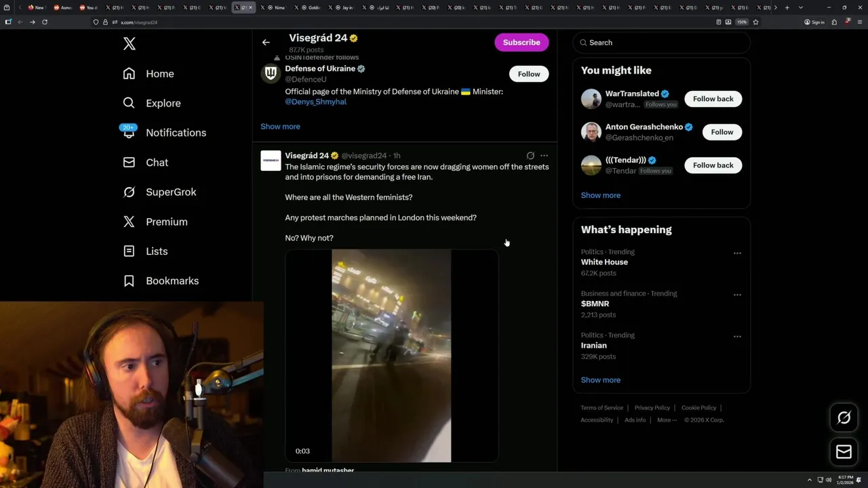Open the floating Grok button
Screen dimensions: 868x488
coord(844,418)
